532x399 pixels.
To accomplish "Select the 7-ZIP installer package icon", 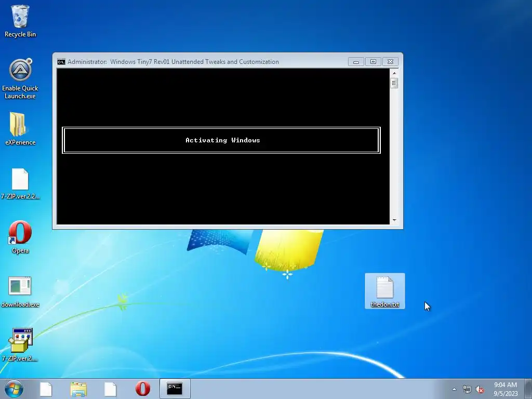I will click(x=20, y=344).
